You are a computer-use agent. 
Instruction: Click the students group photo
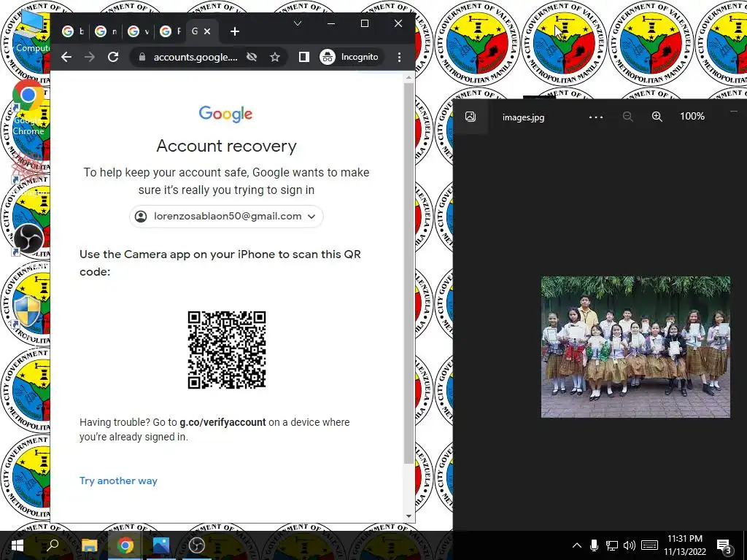pos(635,347)
